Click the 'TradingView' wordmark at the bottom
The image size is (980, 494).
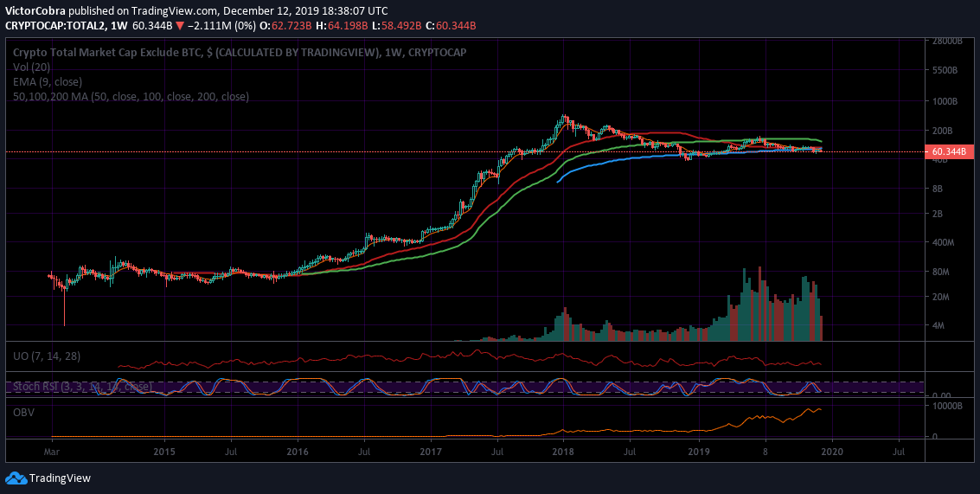(x=60, y=478)
